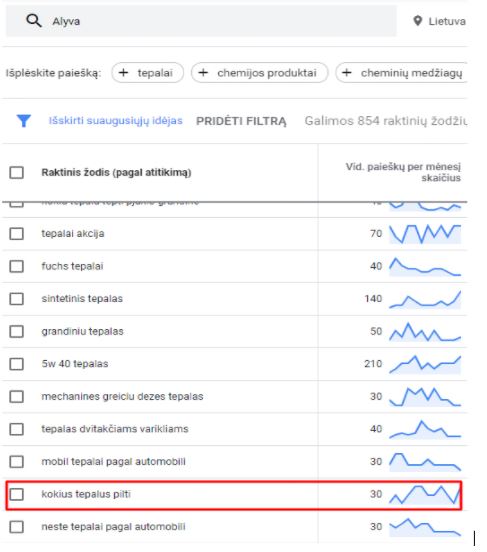Click plus icon on chemijos produktai chip
This screenshot has height=552, width=487.
[x=203, y=73]
